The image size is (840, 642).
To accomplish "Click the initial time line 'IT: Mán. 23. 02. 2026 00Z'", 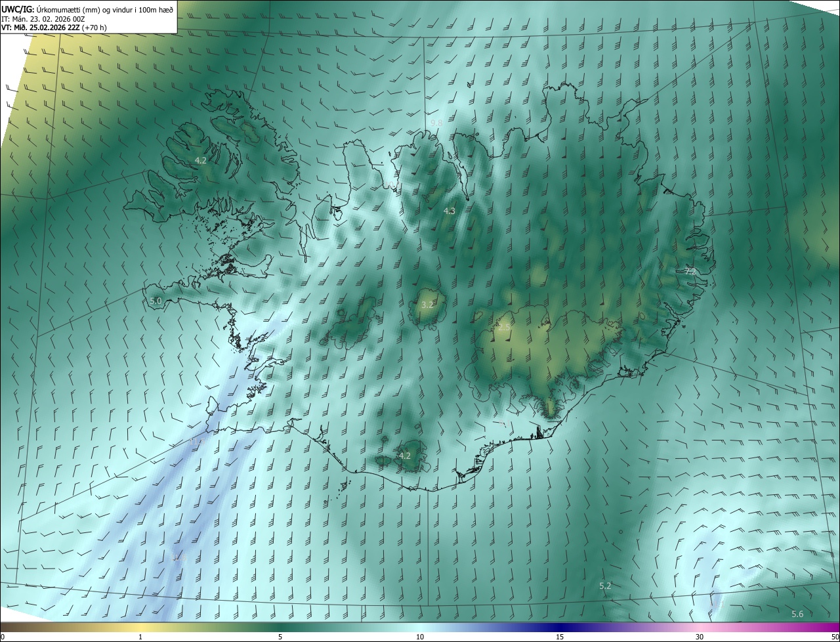I will tap(43, 18).
